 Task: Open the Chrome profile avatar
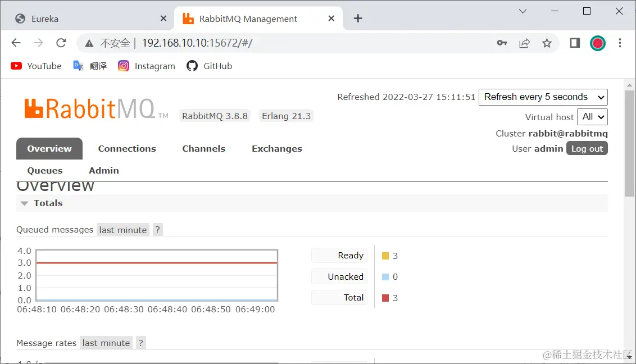(x=597, y=43)
